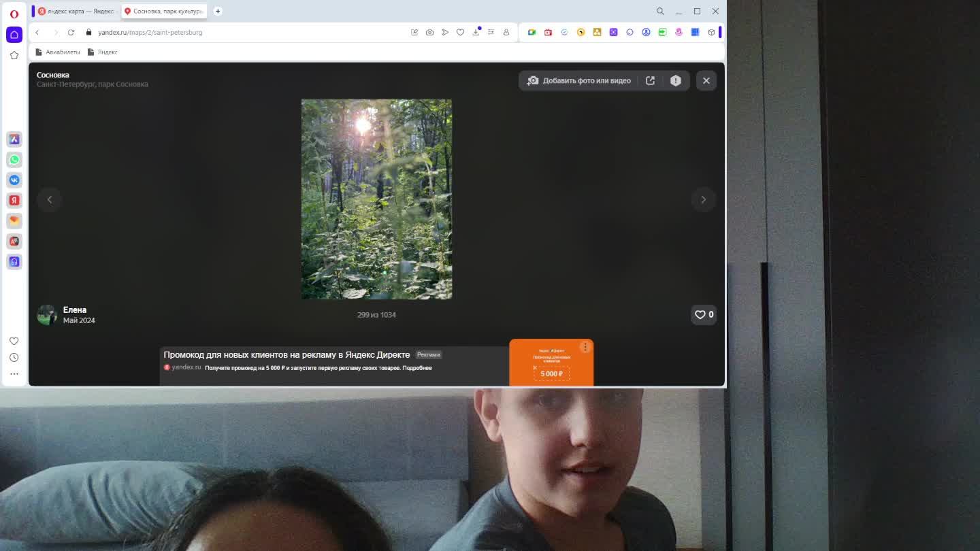The image size is (980, 551).
Task: Open the ad options three-dot menu
Action: click(585, 347)
